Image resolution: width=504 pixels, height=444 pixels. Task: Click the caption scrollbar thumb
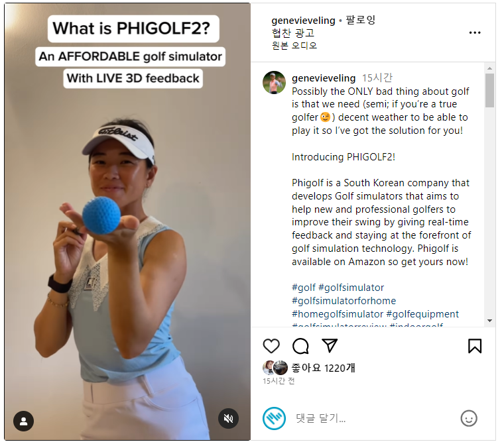489,90
